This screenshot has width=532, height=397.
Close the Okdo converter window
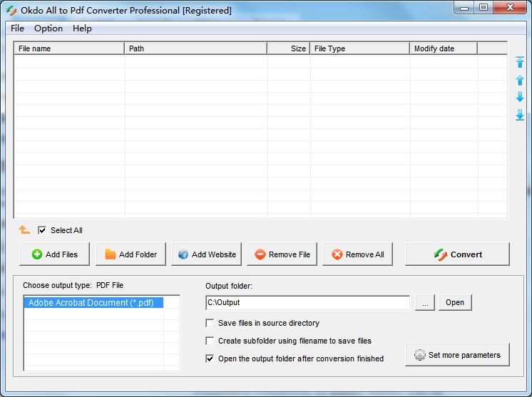(x=510, y=7)
